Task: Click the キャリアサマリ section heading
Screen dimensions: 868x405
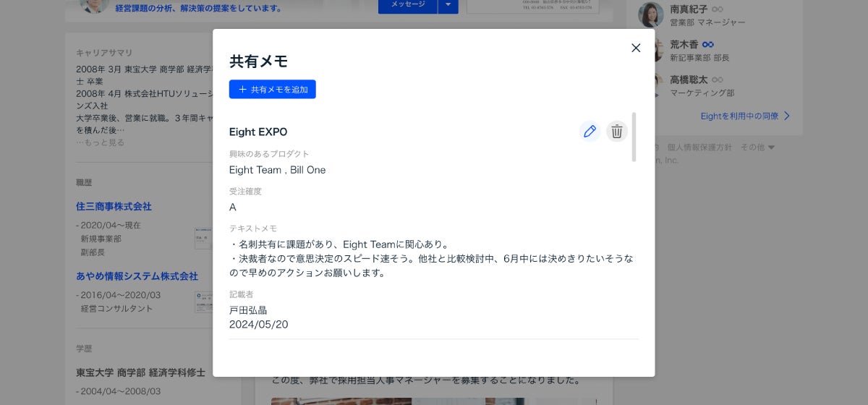Action: pos(104,53)
